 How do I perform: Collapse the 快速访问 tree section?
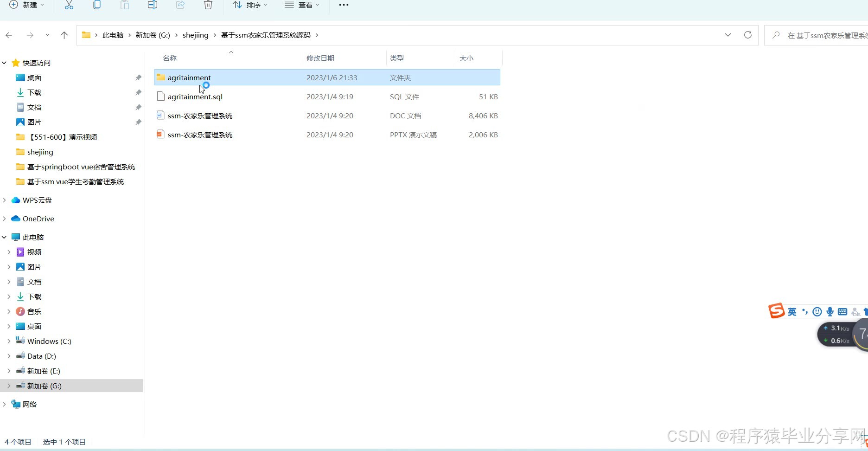[4, 63]
